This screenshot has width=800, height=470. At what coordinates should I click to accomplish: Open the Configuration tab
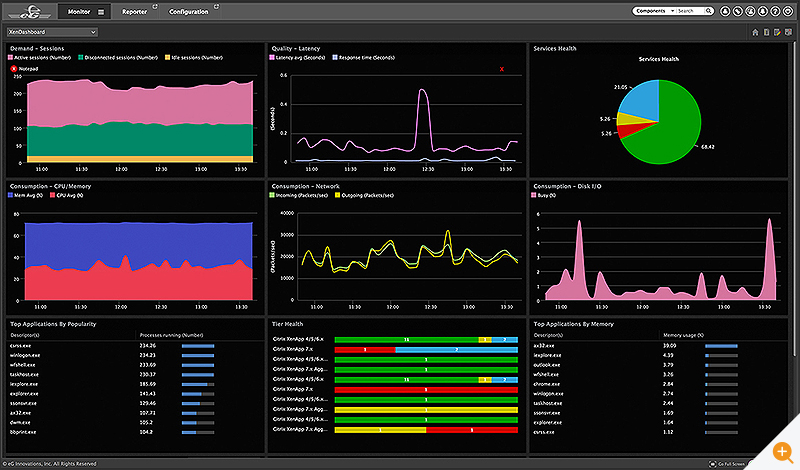[188, 12]
